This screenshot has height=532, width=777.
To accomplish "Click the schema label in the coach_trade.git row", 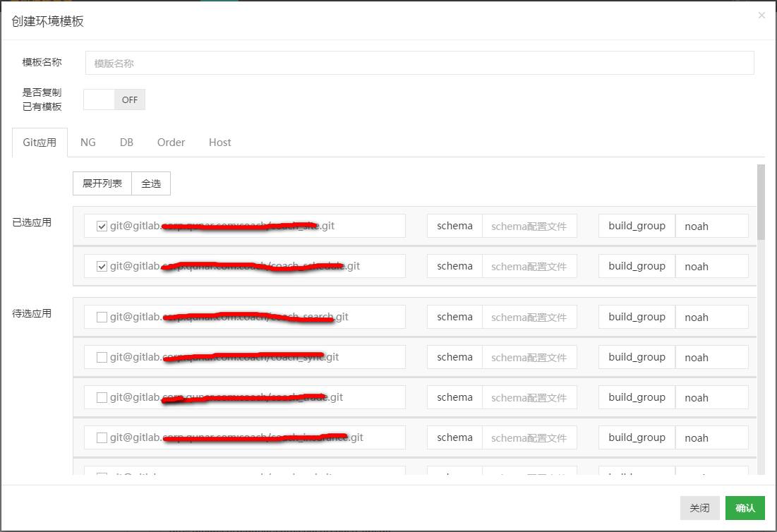I will pos(455,397).
